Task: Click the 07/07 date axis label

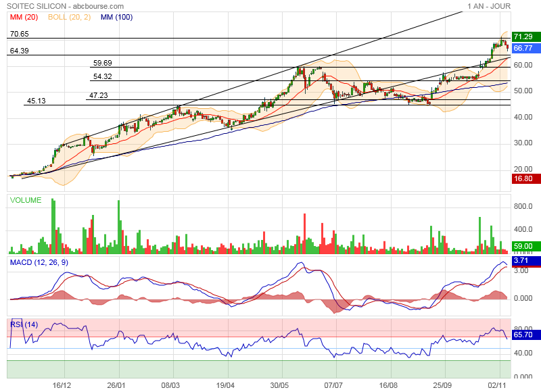Action: 333,385
